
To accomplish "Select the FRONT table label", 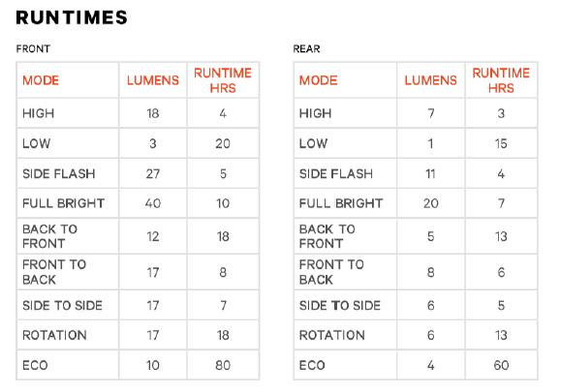I will coord(33,48).
